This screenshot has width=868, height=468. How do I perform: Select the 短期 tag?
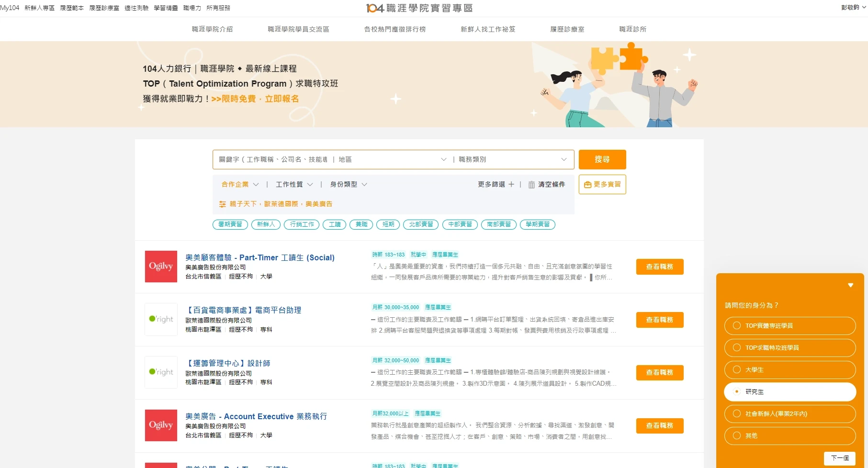coord(388,224)
